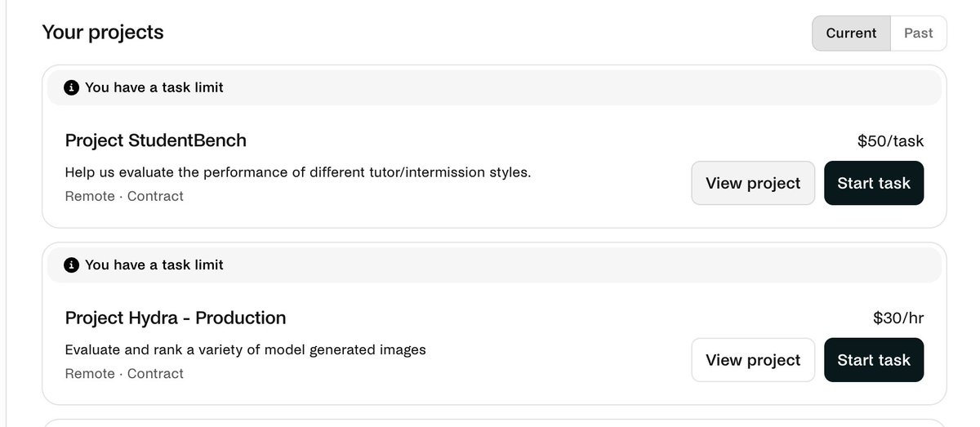Click the Project StudentBench title
Viewport: 980px width, 427px height.
coord(155,140)
